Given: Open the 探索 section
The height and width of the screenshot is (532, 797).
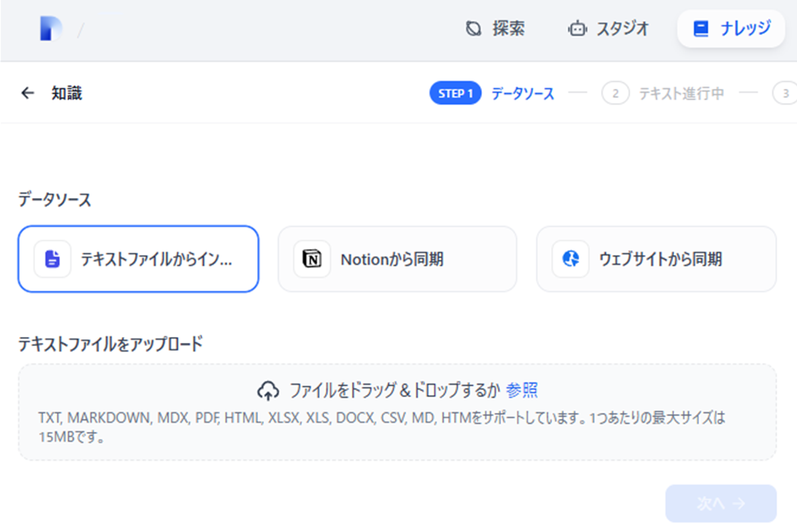Looking at the screenshot, I should tap(493, 28).
